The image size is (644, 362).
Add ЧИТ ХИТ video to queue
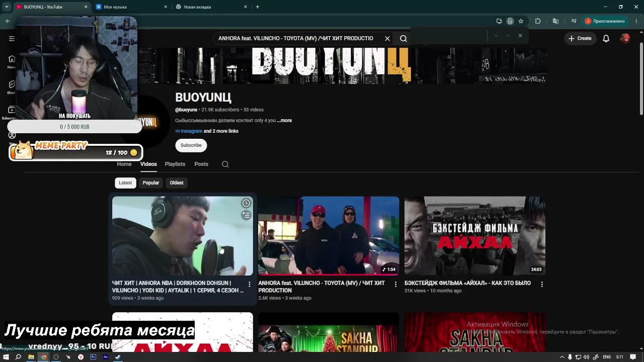click(246, 215)
